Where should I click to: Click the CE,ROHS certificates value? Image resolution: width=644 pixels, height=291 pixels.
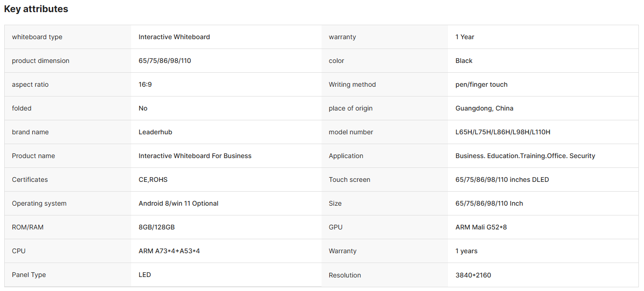[152, 180]
